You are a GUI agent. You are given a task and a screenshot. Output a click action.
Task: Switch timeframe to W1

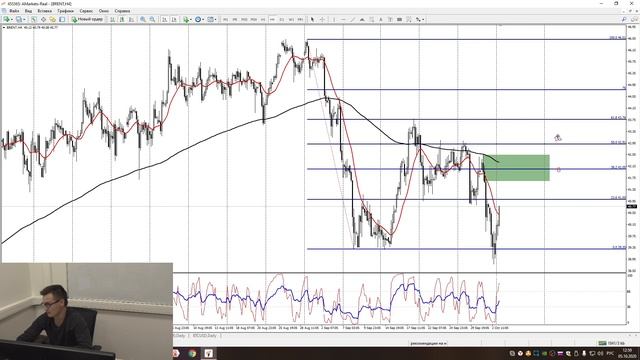click(291, 19)
